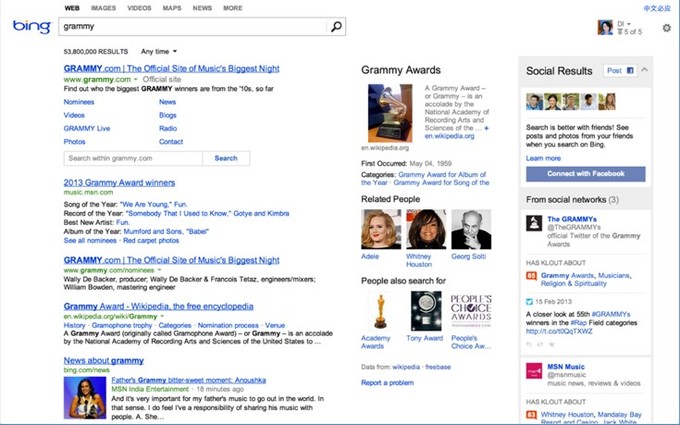Open Grammy Award Wikipedia result

coord(158,306)
